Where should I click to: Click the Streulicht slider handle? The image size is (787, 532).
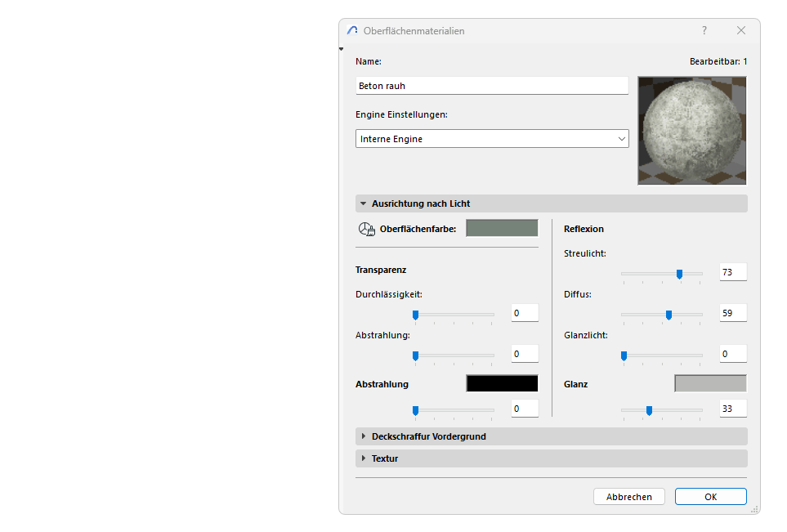(681, 274)
